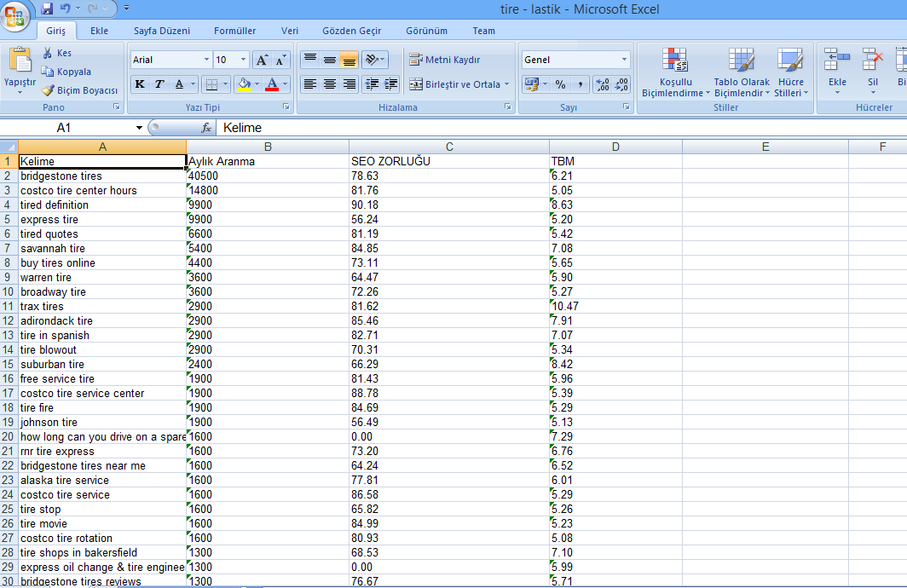Increase font size with the large A

tap(262, 60)
